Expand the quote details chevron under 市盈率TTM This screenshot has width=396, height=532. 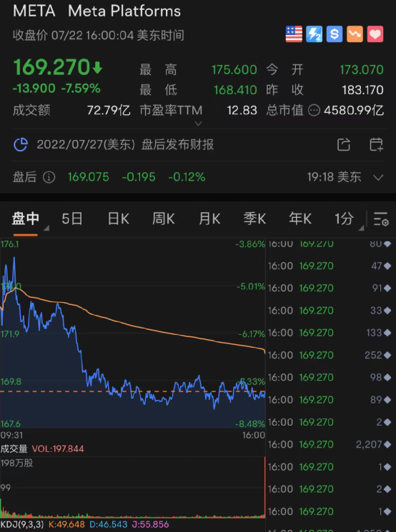198,124
